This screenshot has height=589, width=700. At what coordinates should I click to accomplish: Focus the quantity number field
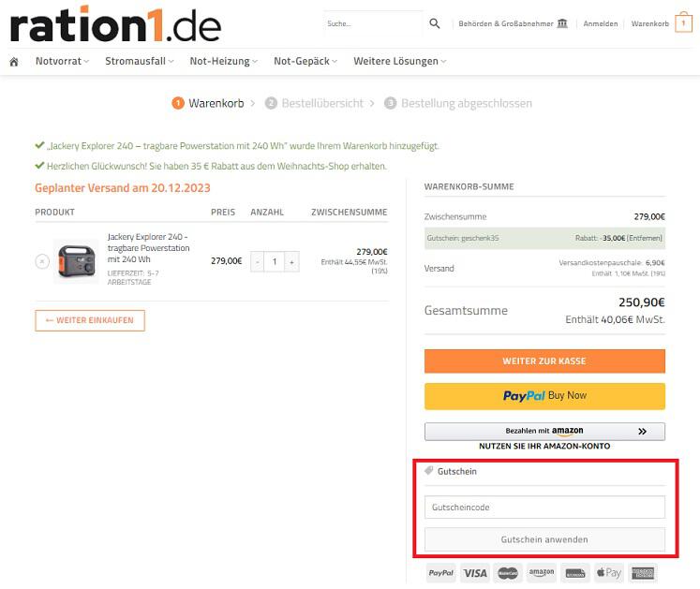(275, 262)
